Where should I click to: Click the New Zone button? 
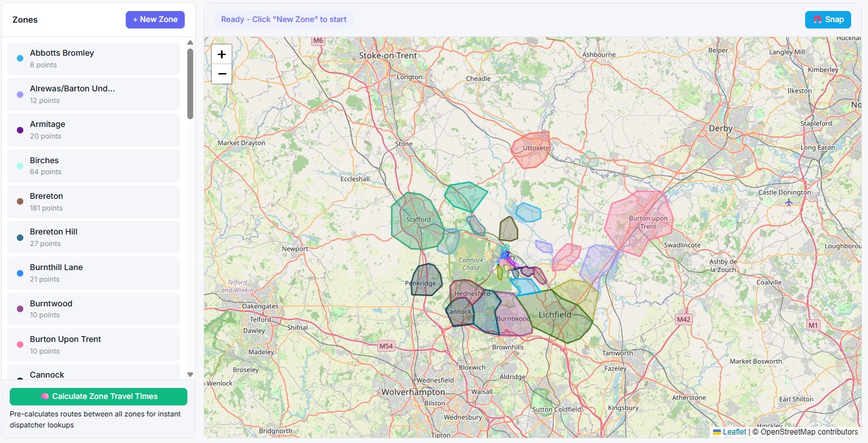[155, 19]
